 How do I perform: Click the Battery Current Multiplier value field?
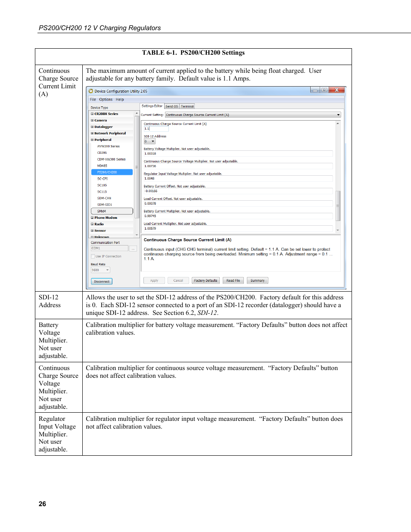point(238,216)
